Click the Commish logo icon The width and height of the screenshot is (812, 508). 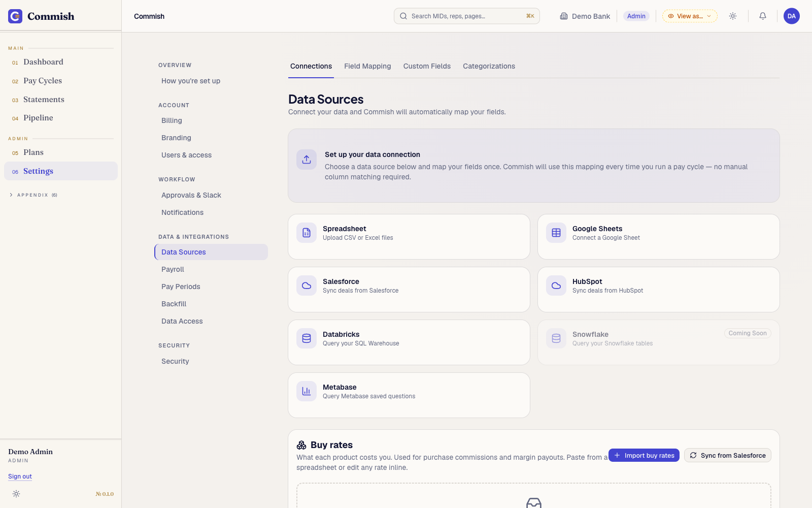click(15, 16)
